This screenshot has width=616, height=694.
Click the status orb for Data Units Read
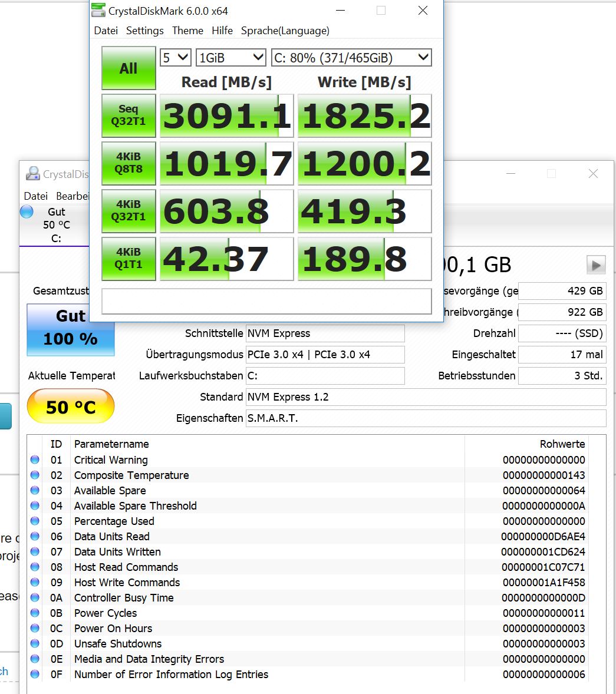pyautogui.click(x=35, y=537)
